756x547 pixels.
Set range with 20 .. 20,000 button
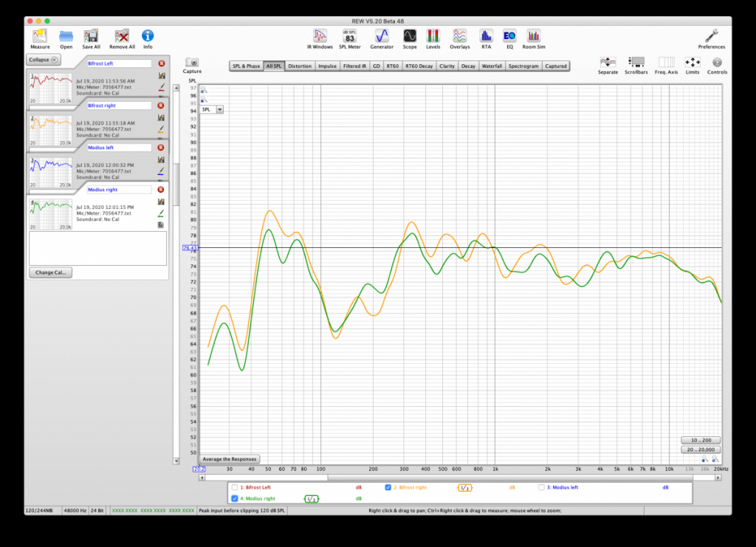(x=701, y=450)
